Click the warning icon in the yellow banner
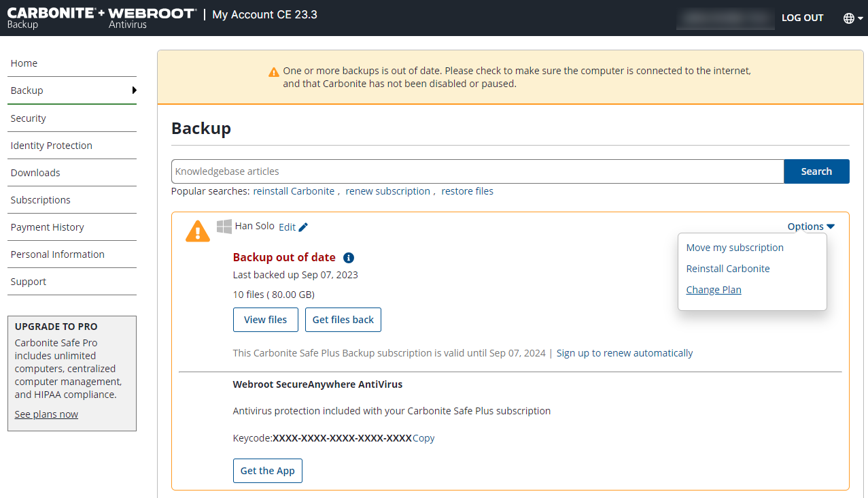This screenshot has height=498, width=868. point(273,71)
